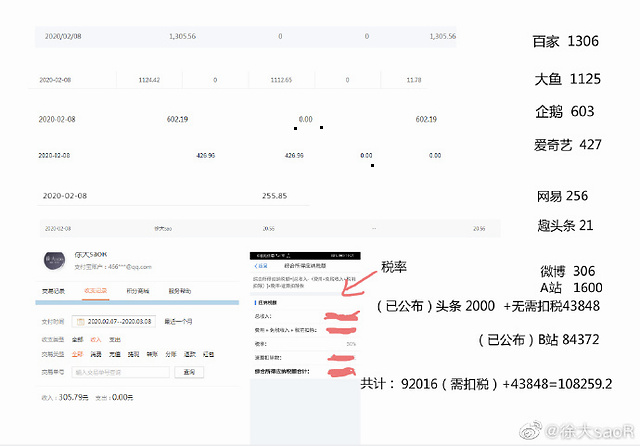Click the 共计 total line 108259.2
The height and width of the screenshot is (446, 640).
click(487, 384)
